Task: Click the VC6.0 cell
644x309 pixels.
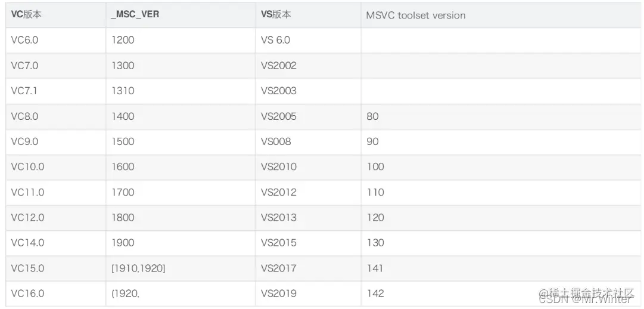Action: point(24,41)
